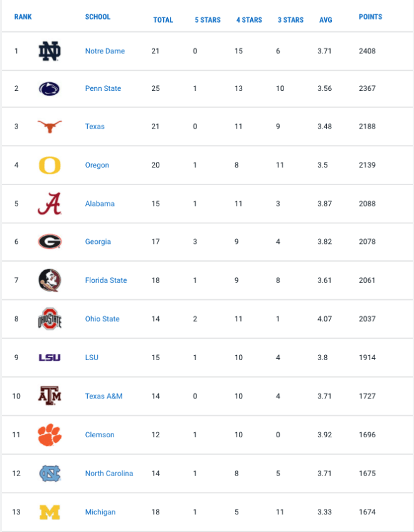Sort table by AVG column header
This screenshot has height=532, width=414.
[x=326, y=19]
